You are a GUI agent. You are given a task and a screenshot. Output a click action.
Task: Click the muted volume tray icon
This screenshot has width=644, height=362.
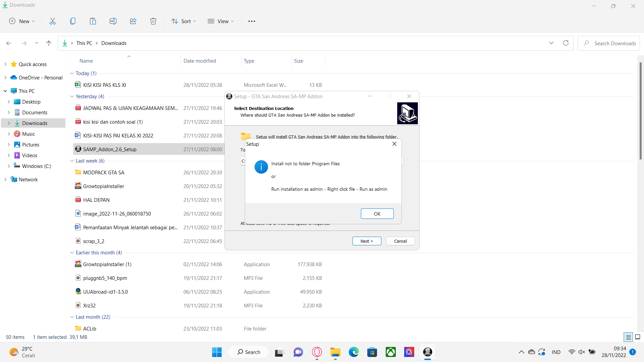tap(582, 352)
